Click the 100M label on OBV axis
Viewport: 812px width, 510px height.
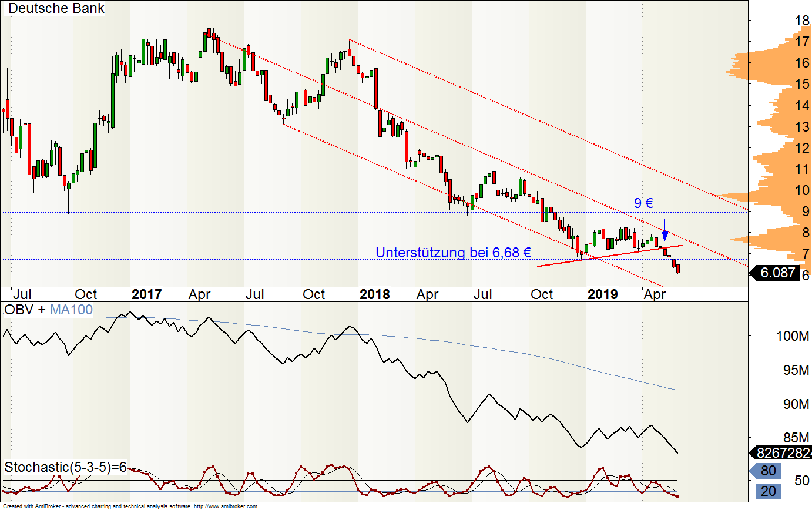(793, 336)
